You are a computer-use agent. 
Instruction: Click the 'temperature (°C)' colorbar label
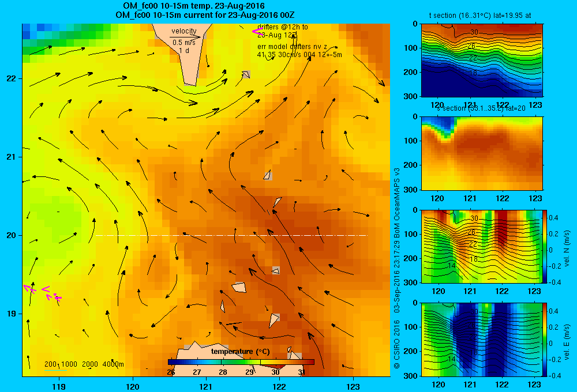[x=240, y=352]
